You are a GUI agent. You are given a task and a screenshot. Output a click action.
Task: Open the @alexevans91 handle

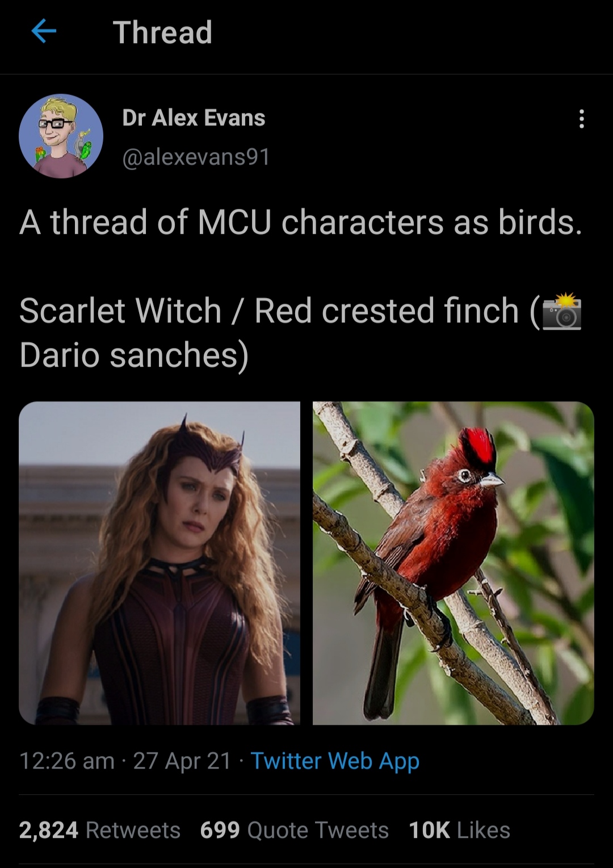click(x=196, y=156)
